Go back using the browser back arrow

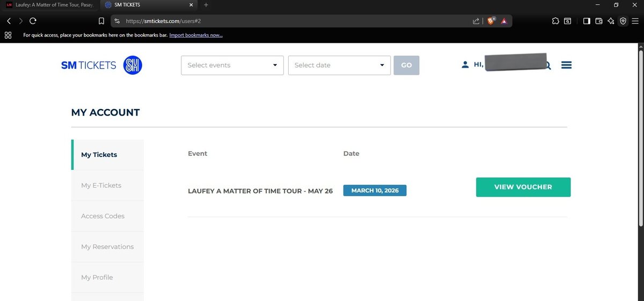click(9, 21)
